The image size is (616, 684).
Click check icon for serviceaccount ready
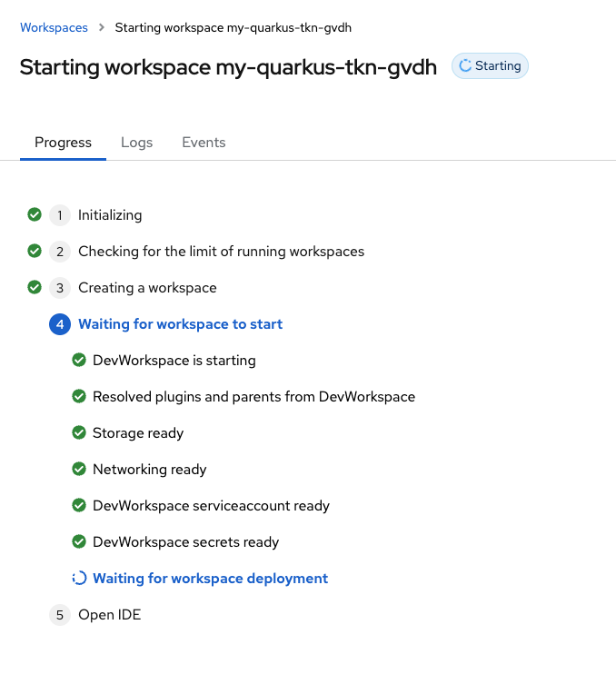pos(79,505)
